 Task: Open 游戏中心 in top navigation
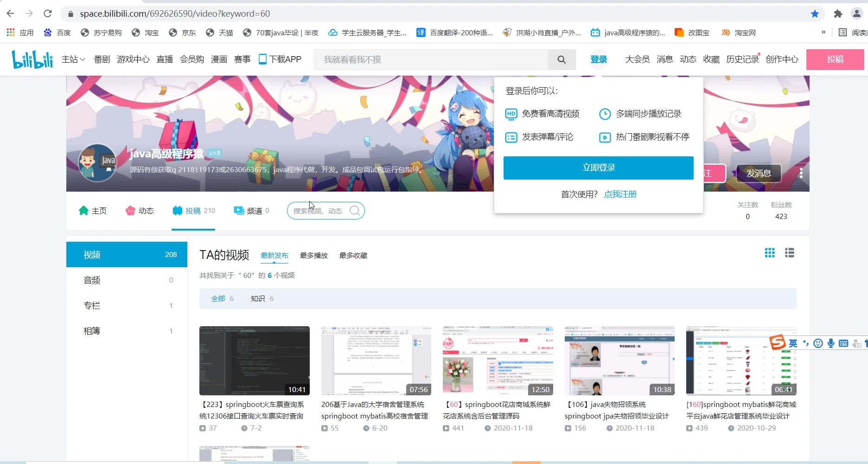(x=133, y=59)
